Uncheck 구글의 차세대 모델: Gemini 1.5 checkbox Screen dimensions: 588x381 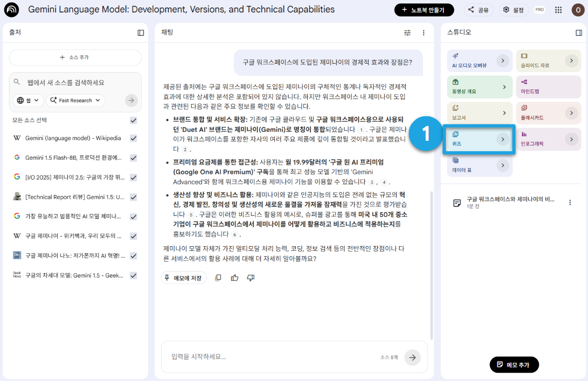click(x=134, y=276)
